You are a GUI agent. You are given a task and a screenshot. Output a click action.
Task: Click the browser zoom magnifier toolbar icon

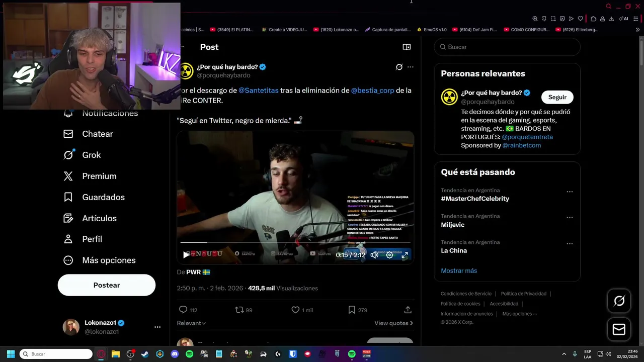pyautogui.click(x=535, y=19)
